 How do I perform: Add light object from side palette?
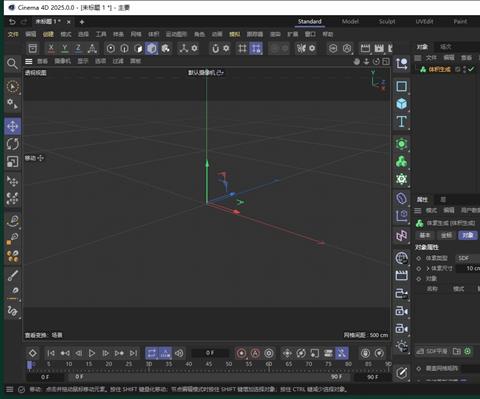point(401,346)
